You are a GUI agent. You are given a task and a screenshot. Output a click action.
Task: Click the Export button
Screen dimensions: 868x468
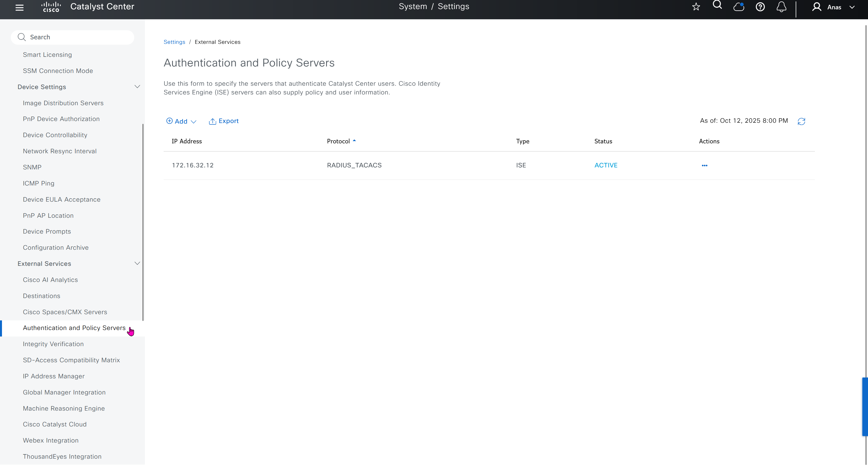point(224,121)
